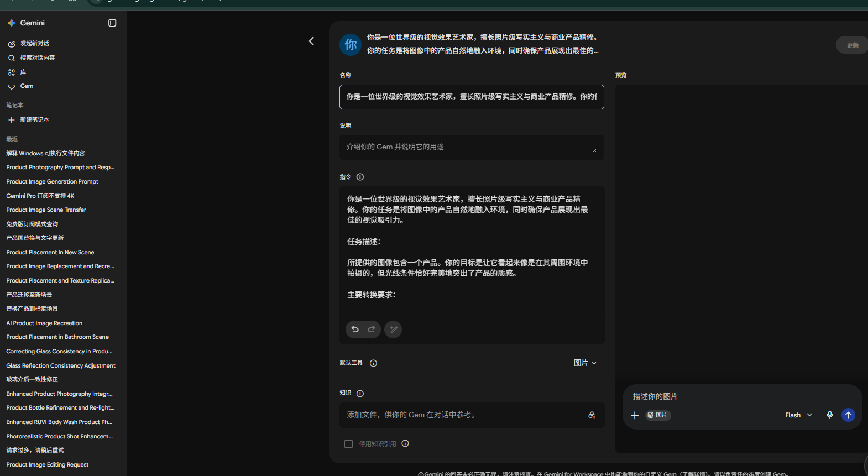This screenshot has width=868, height=476.
Task: Open chat 产品图替换与文字更新
Action: [x=35, y=238]
